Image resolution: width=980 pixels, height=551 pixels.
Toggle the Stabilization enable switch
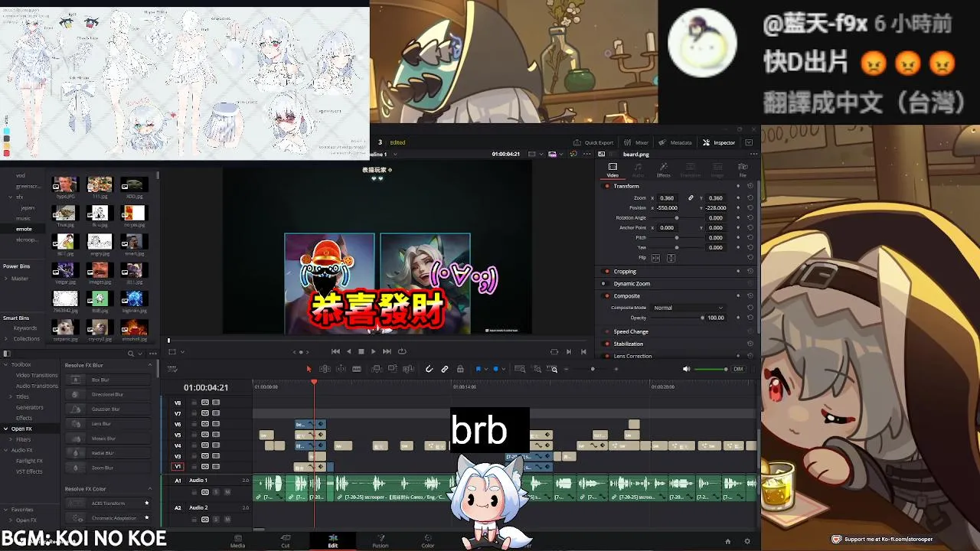click(x=607, y=344)
